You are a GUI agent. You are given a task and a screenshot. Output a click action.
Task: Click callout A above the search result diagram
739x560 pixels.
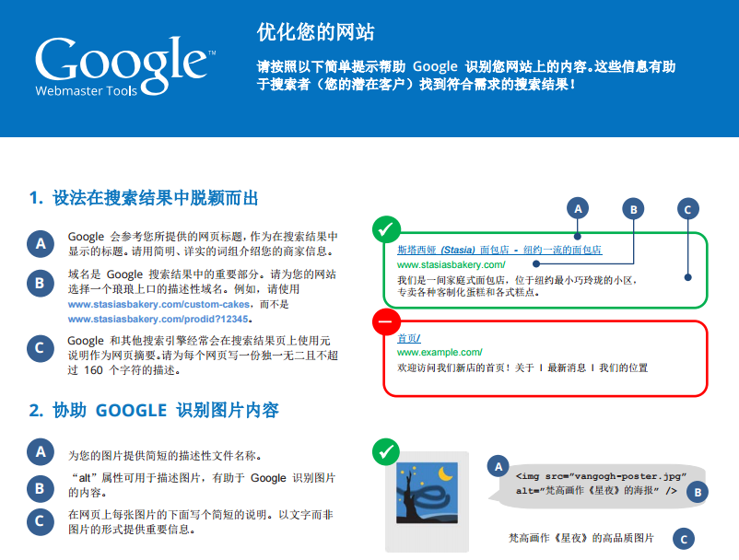[x=578, y=208]
